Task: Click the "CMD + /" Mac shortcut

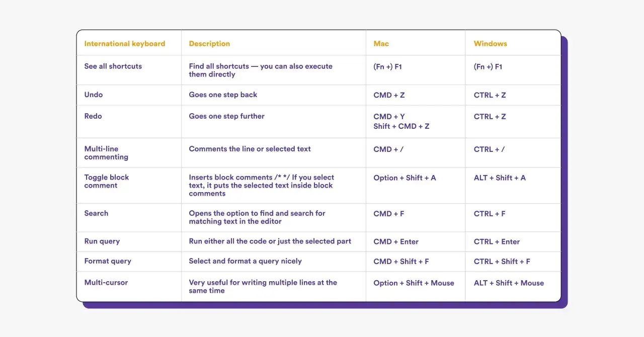Action: pyautogui.click(x=388, y=149)
